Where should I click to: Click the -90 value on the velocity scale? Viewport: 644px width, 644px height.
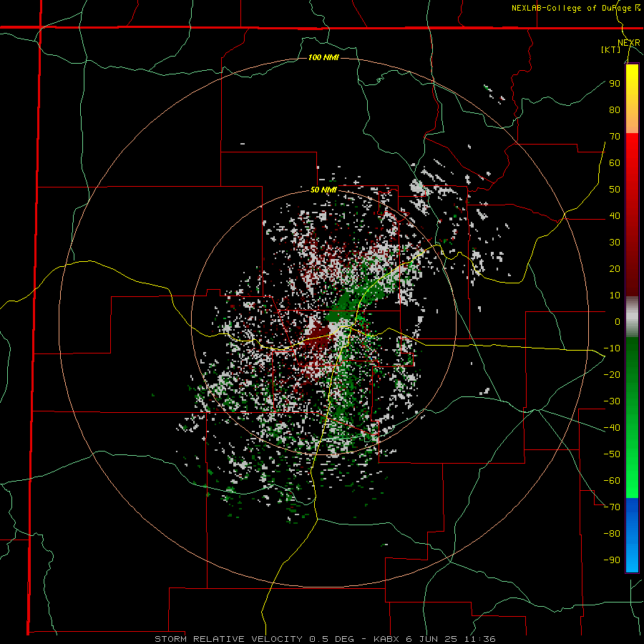612,560
